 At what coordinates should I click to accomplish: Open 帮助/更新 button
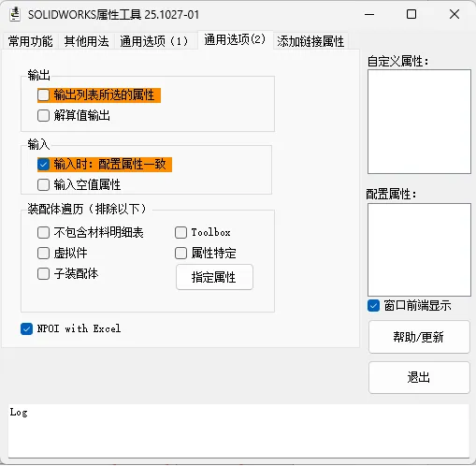click(x=419, y=337)
